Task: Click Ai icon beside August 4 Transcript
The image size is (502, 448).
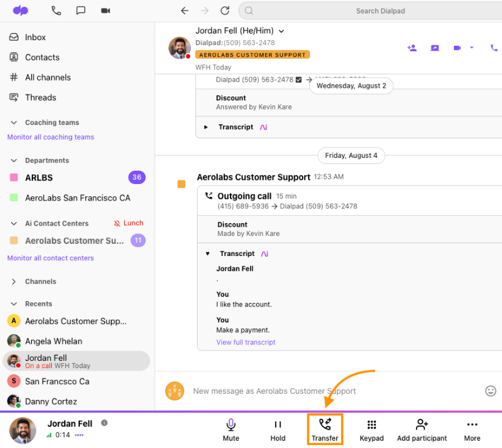Action: pos(265,254)
